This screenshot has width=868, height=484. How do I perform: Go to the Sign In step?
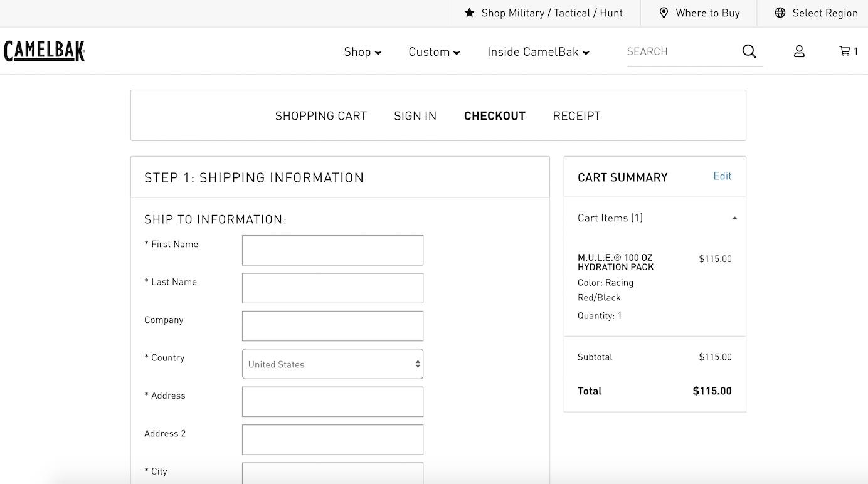click(x=415, y=116)
